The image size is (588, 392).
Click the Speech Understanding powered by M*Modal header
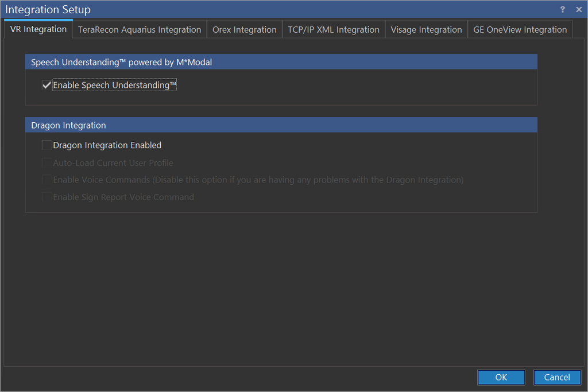tap(121, 62)
